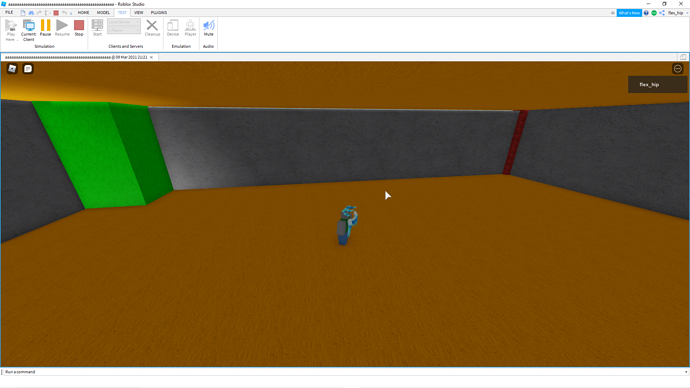The height and width of the screenshot is (388, 690).
Task: Click the What's New button
Action: (x=629, y=13)
